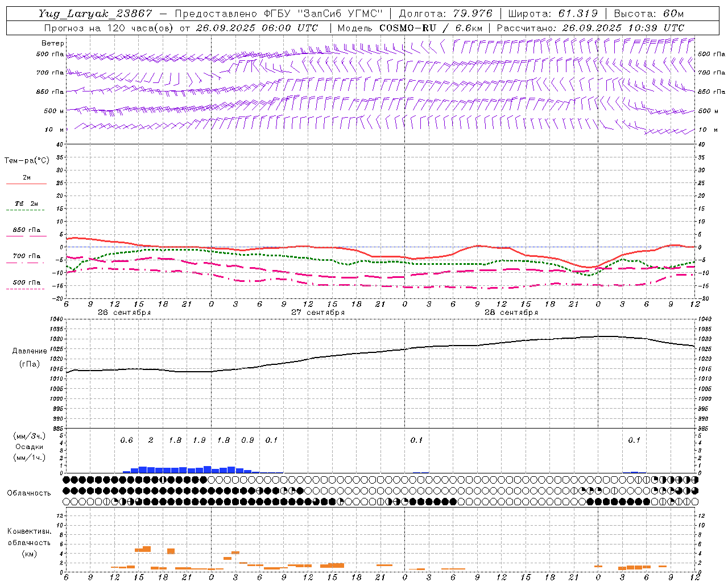Click the 0.6 precipitation amount value
The image size is (728, 582).
pos(126,440)
